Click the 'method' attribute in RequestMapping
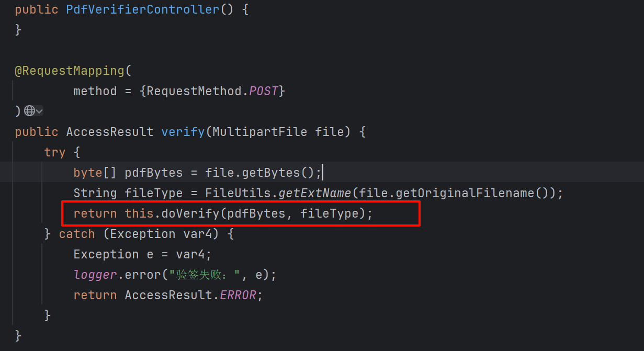This screenshot has width=644, height=351. (x=95, y=91)
